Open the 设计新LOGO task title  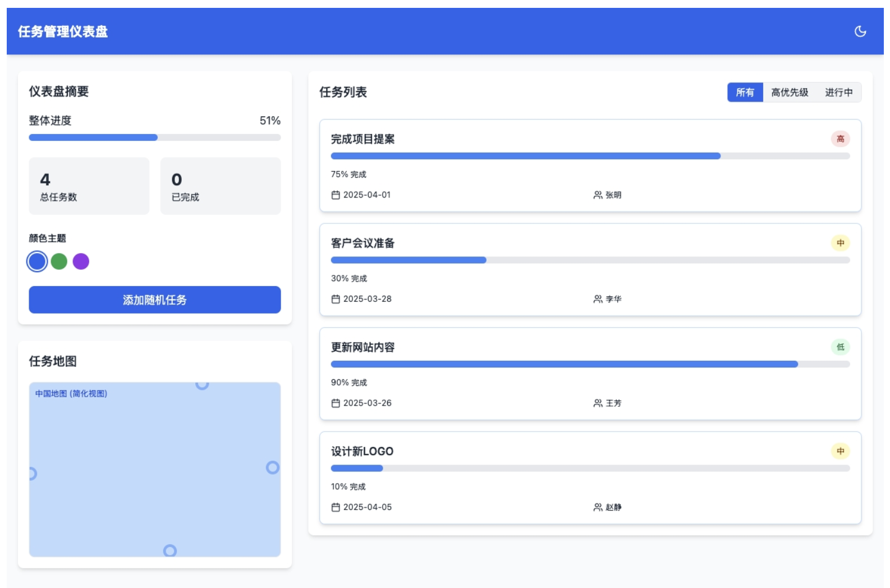[x=362, y=452]
